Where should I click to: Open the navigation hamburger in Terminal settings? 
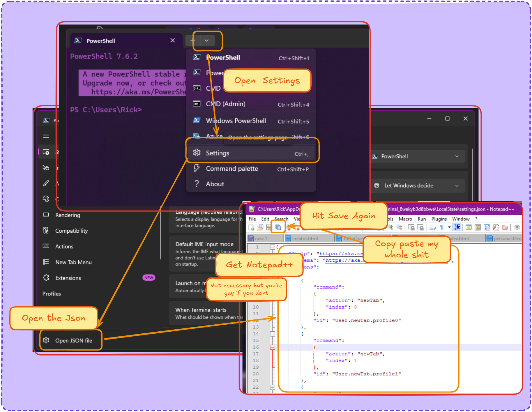coord(46,136)
